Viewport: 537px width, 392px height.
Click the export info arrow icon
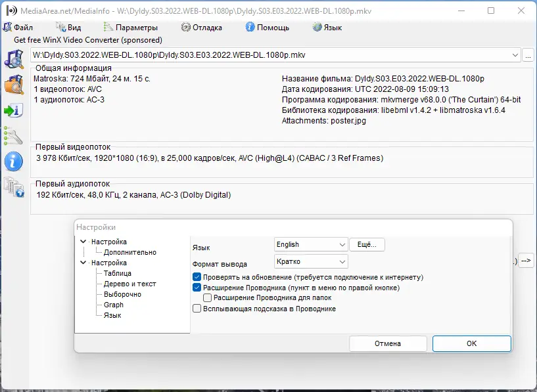[14, 110]
